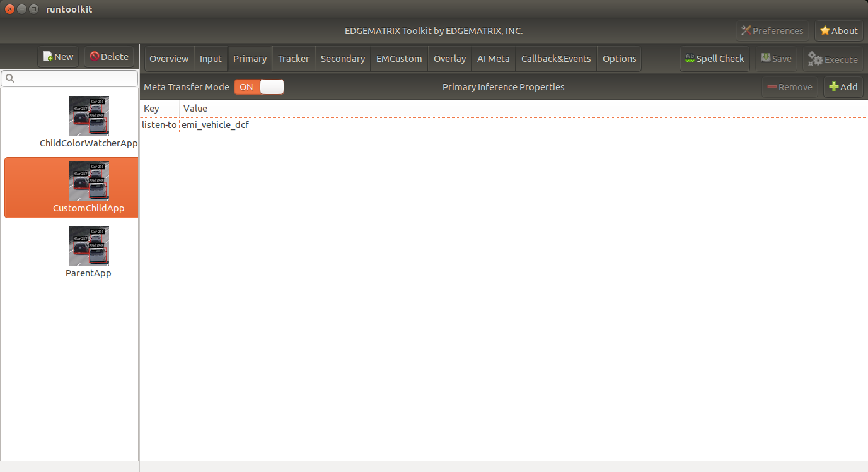This screenshot has height=472, width=868.
Task: Click the Save button
Action: coord(776,59)
